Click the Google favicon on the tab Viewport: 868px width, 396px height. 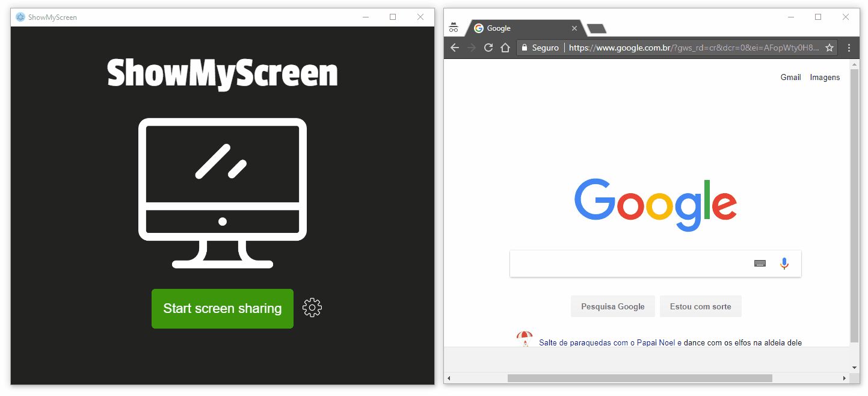pyautogui.click(x=479, y=28)
